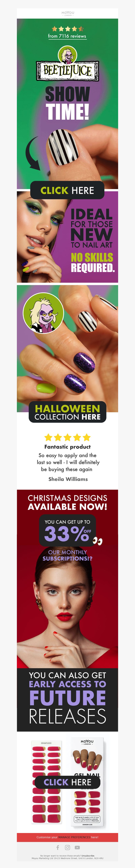Click the gold star rating at top

point(67,29)
